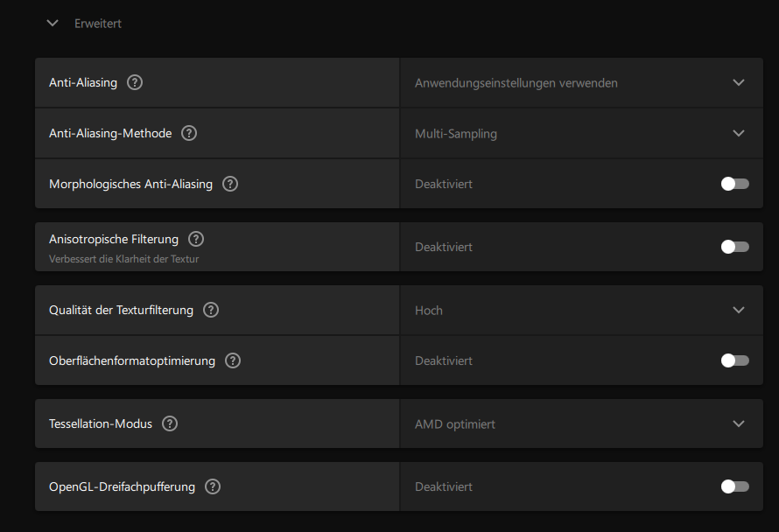The height and width of the screenshot is (532, 779).
Task: Turn on Anisotropische Filterung switch
Action: tap(734, 247)
